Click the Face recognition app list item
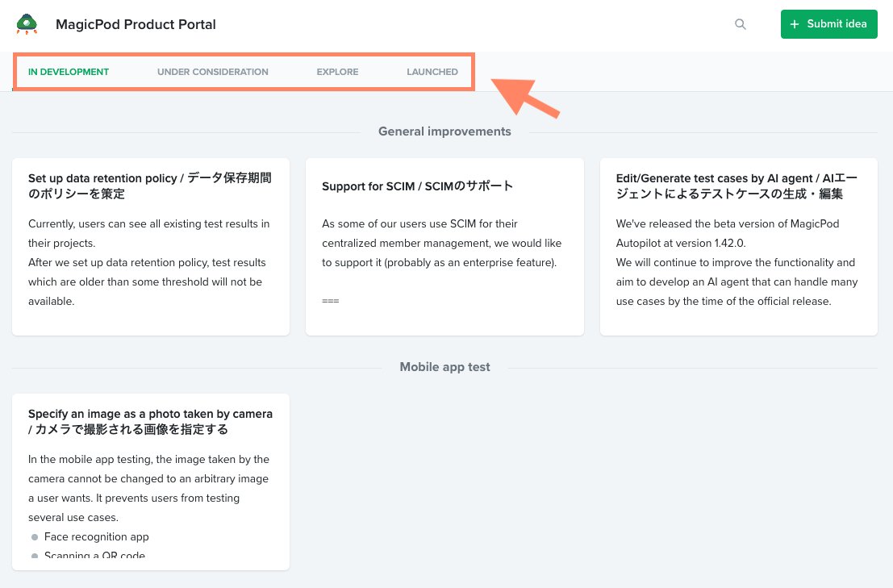 coord(97,536)
